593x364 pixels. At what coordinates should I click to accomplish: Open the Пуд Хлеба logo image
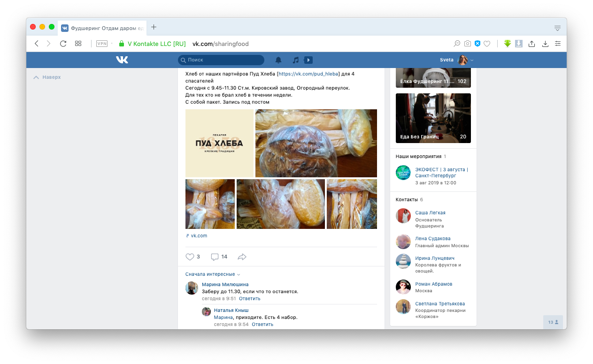click(219, 143)
